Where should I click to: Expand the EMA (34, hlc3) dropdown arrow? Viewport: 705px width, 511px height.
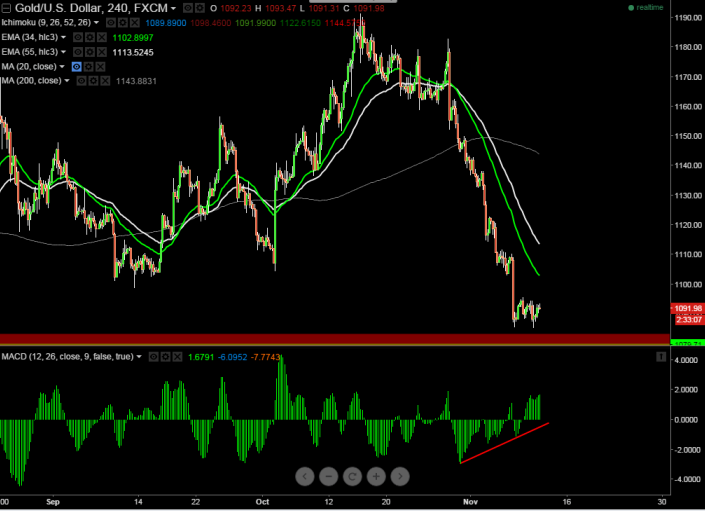(63, 37)
